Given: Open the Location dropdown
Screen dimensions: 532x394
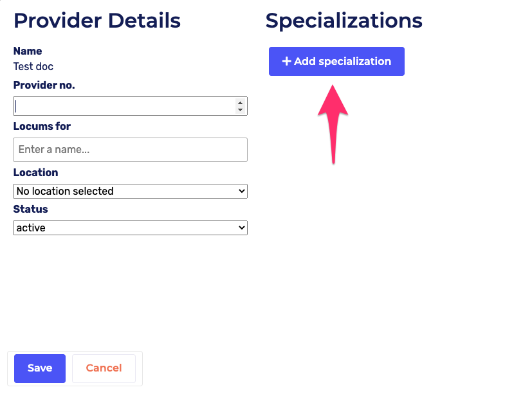Looking at the screenshot, I should pyautogui.click(x=130, y=191).
